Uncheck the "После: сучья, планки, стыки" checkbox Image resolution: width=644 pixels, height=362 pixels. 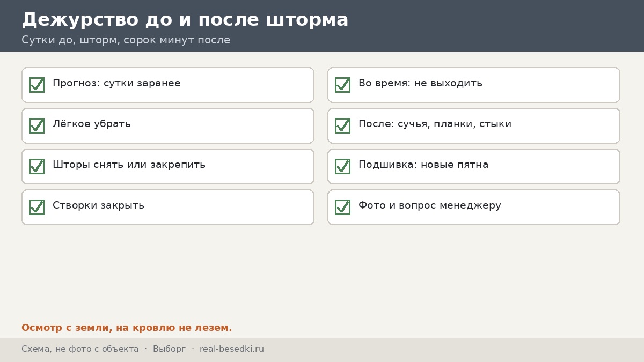click(x=342, y=125)
